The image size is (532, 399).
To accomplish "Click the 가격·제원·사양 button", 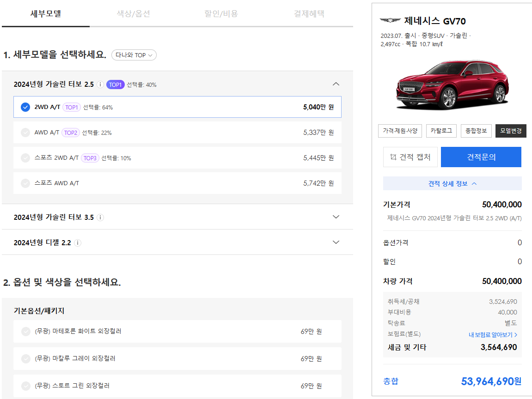I will 400,131.
